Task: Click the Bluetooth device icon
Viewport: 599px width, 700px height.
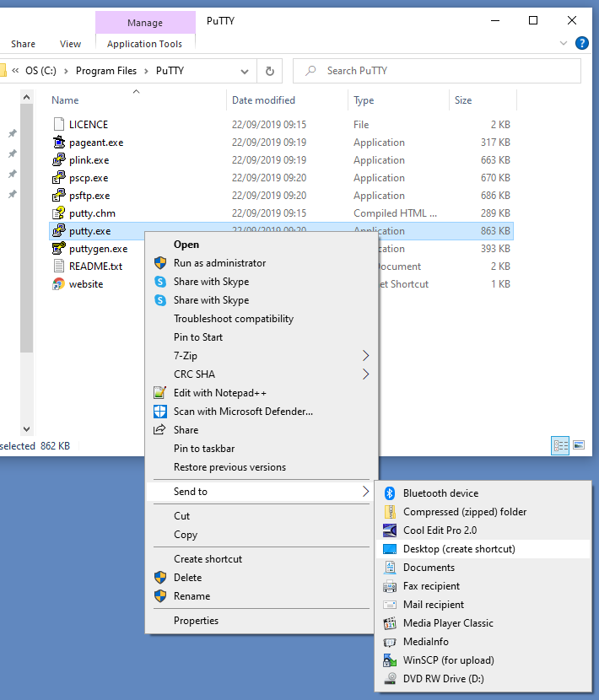Action: click(390, 493)
